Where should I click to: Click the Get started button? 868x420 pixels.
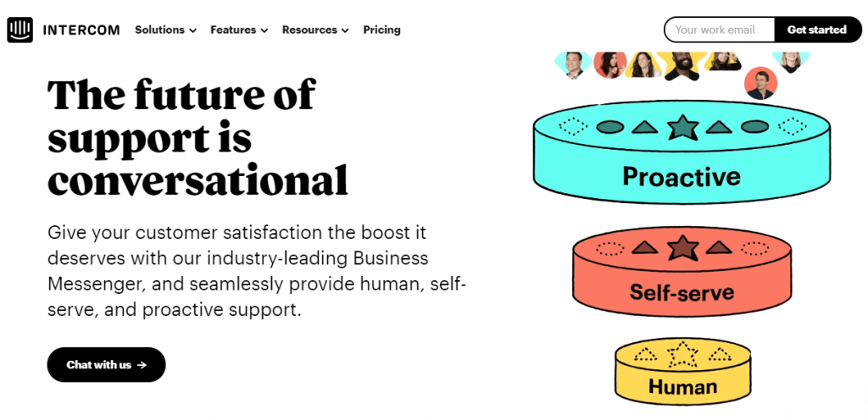click(817, 30)
